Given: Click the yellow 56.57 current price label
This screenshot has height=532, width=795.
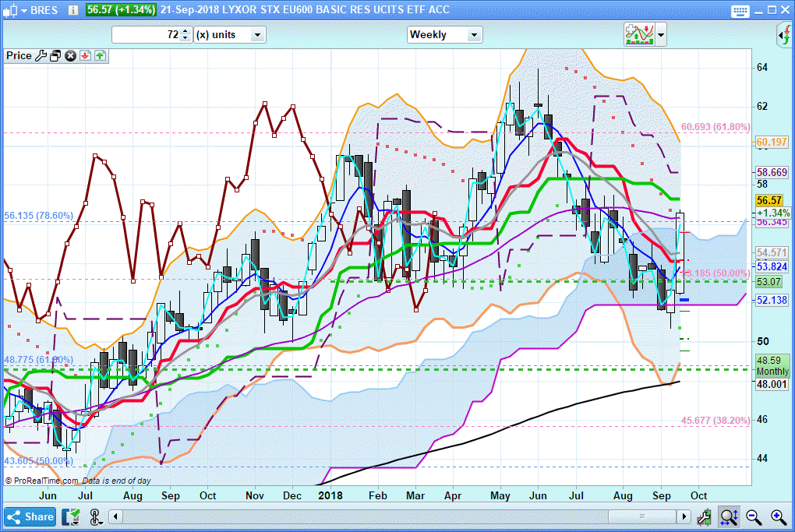Looking at the screenshot, I should coord(769,201).
